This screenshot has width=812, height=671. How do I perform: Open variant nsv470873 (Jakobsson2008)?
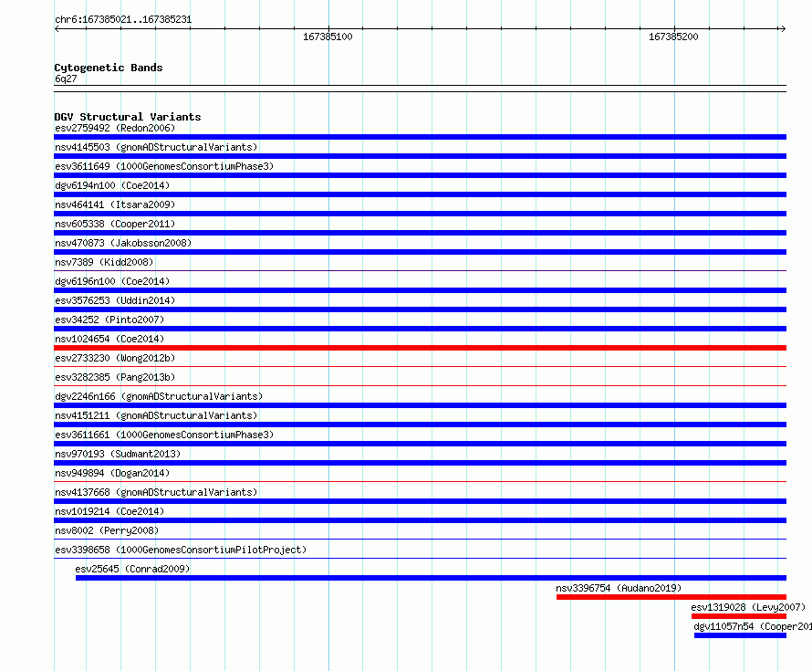click(123, 243)
